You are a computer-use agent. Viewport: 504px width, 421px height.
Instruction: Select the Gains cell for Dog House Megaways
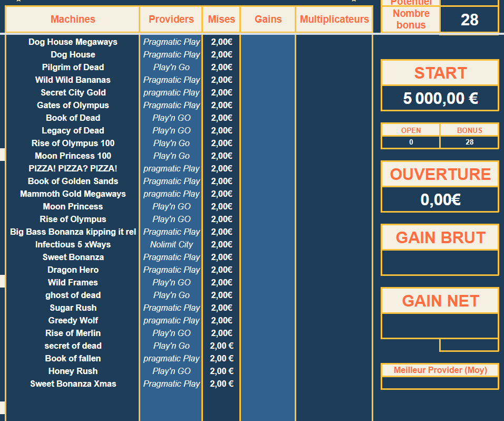click(x=268, y=42)
